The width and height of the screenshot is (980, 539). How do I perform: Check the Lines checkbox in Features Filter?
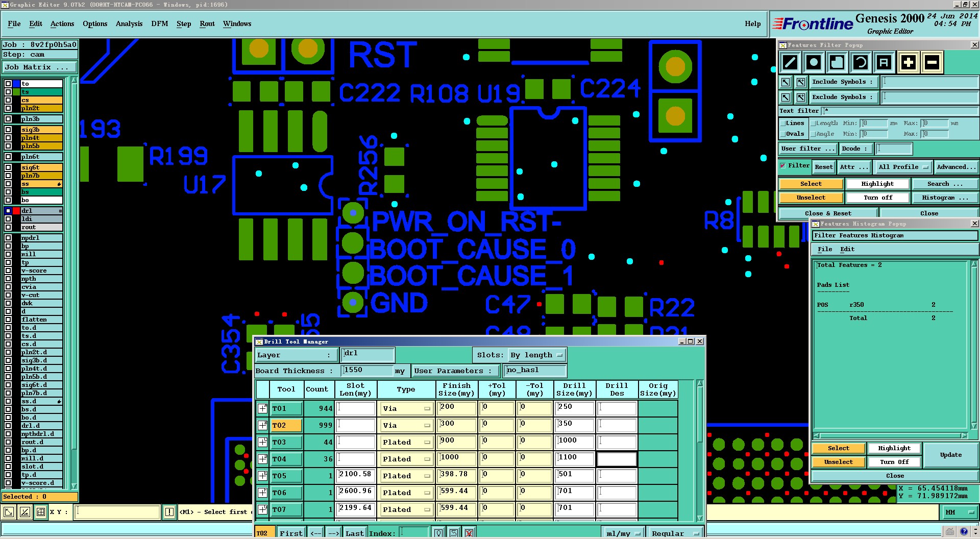pos(783,123)
